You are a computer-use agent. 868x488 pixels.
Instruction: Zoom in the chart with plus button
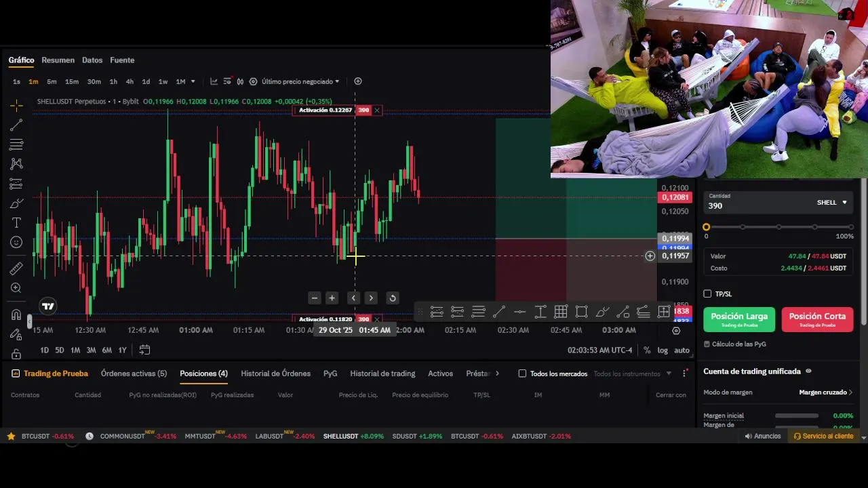(332, 298)
